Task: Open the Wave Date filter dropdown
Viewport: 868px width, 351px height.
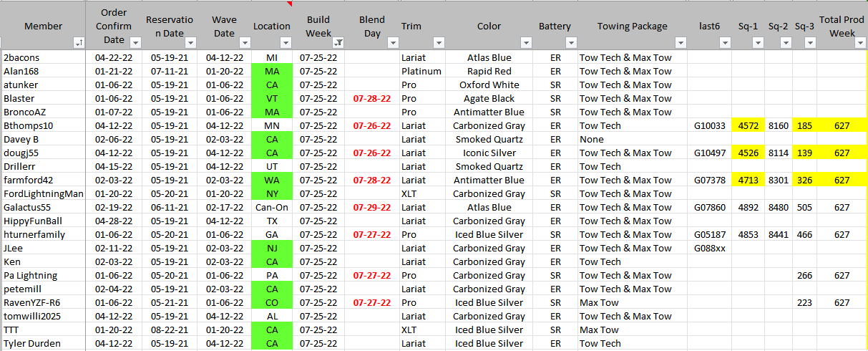Action: pyautogui.click(x=244, y=43)
